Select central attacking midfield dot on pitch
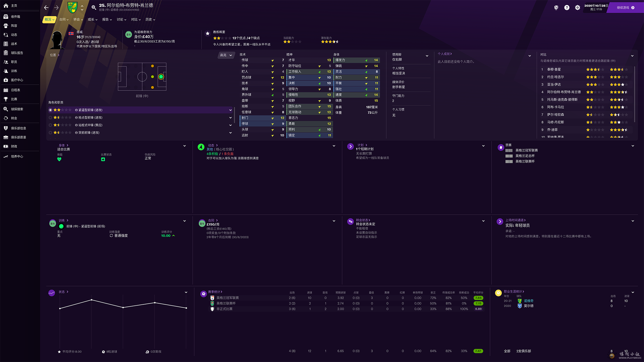644x362 pixels. click(152, 77)
